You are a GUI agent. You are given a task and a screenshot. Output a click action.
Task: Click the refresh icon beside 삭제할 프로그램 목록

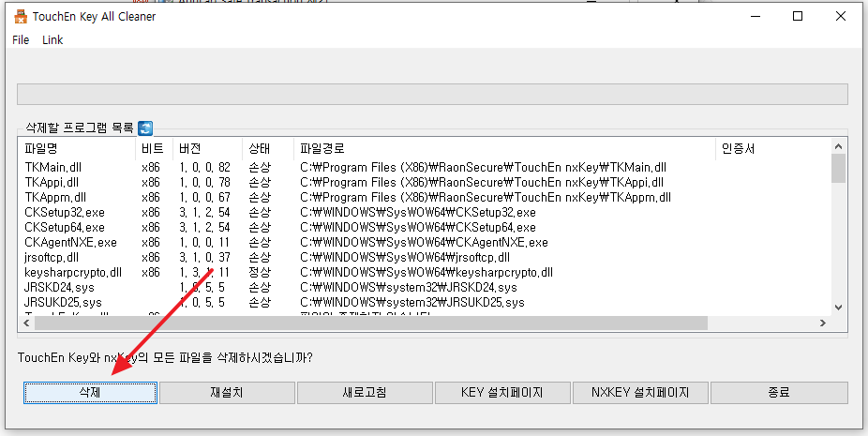(x=145, y=128)
